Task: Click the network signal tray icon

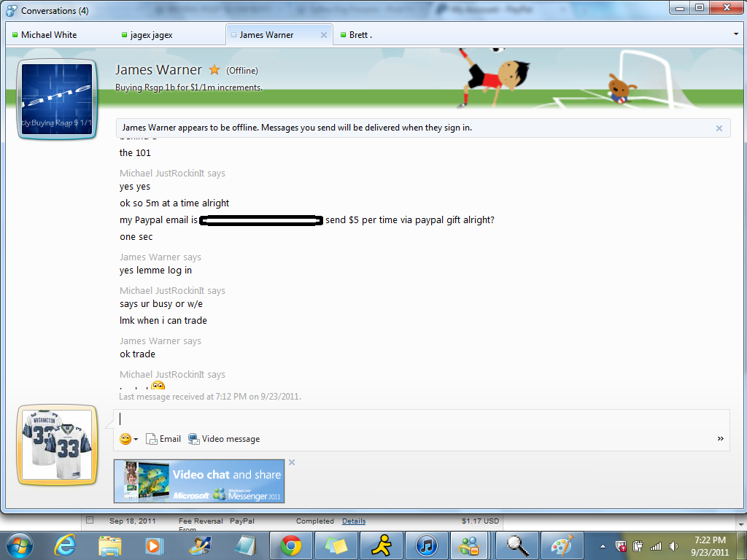Action: (656, 546)
